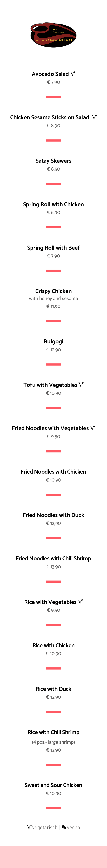Click the vegan leaf legend icon
The image size is (107, 868).
point(64,827)
